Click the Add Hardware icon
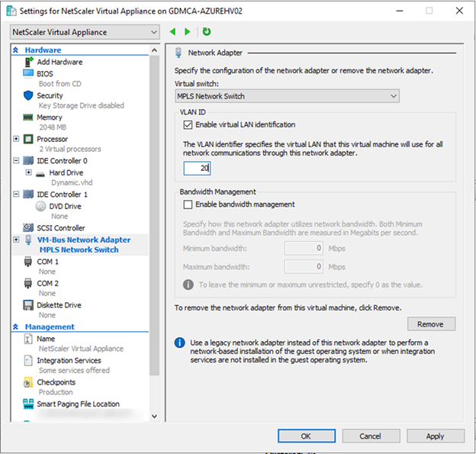This screenshot has width=476, height=454. pos(28,62)
